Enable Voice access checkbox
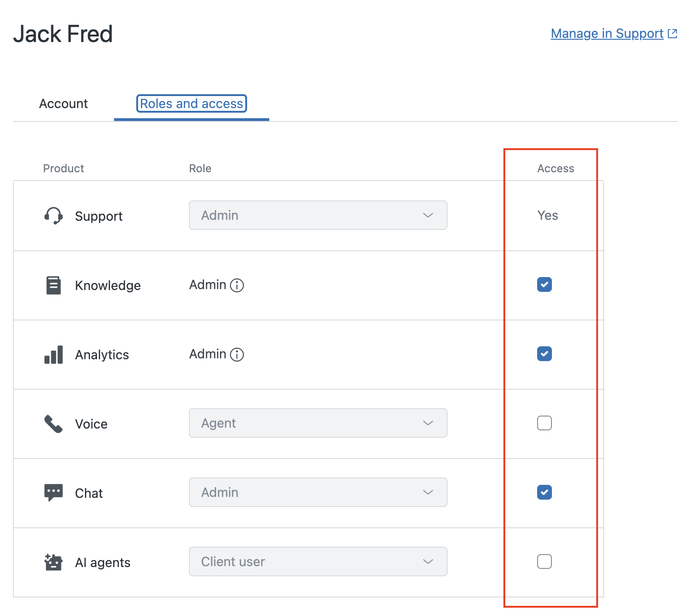The width and height of the screenshot is (690, 616). pos(545,423)
